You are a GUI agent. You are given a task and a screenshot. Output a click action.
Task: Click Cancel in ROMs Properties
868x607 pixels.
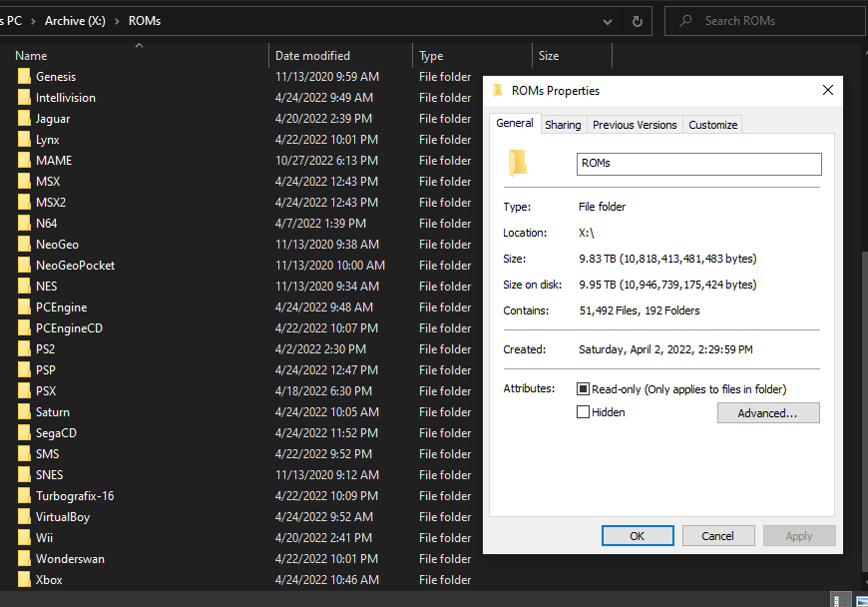click(x=718, y=535)
